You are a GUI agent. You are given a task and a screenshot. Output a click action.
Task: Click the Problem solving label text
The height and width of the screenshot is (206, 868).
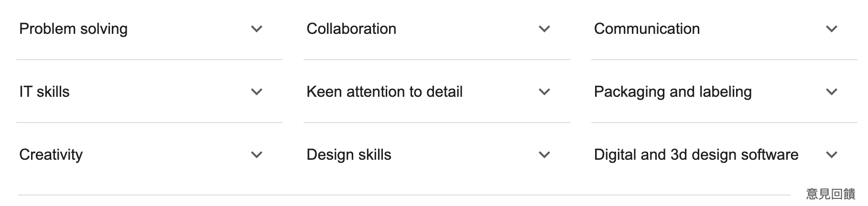point(73,29)
